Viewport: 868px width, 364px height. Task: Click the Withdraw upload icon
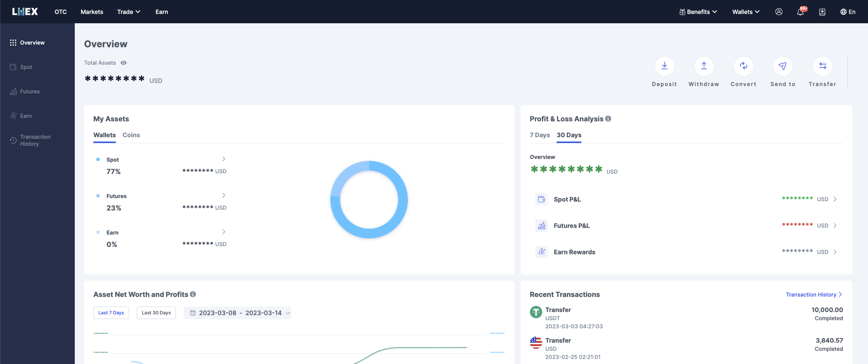(x=704, y=66)
